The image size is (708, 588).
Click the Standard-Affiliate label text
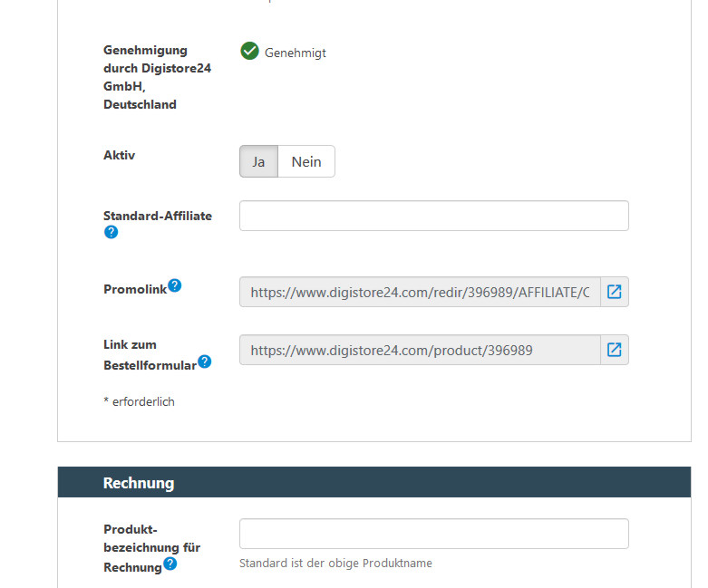click(158, 216)
